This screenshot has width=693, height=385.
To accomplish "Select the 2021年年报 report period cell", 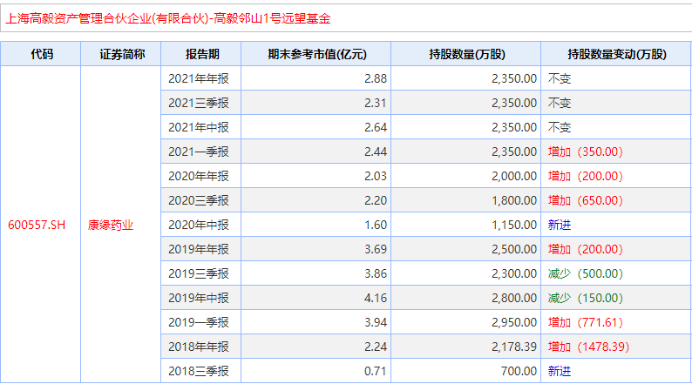I will (x=201, y=79).
